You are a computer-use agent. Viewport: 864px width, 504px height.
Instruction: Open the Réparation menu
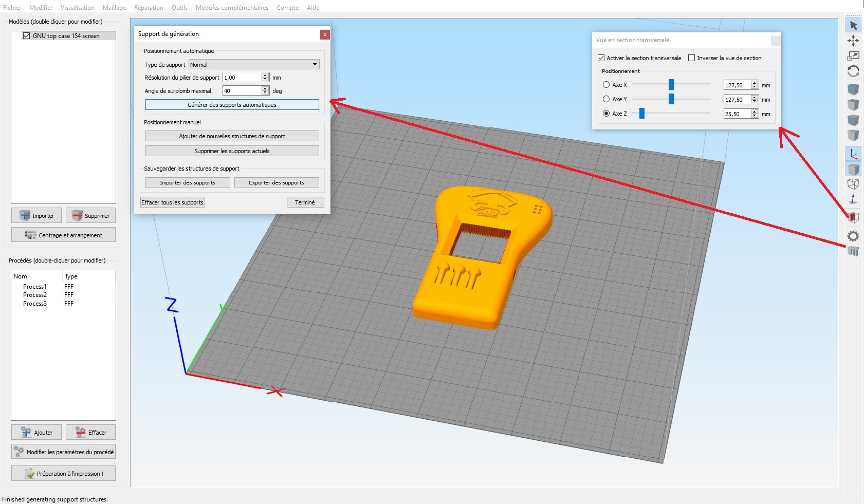[x=149, y=8]
